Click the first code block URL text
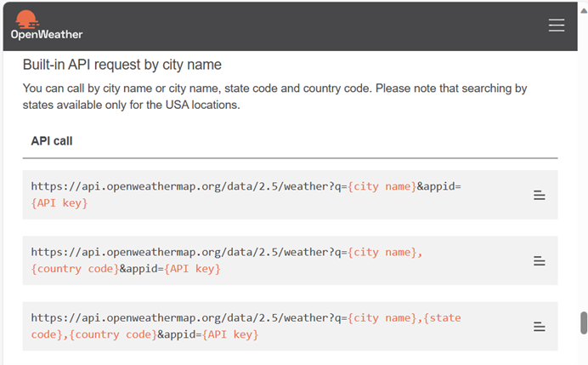Screen dimensions: 588x365 pyautogui.click(x=246, y=195)
